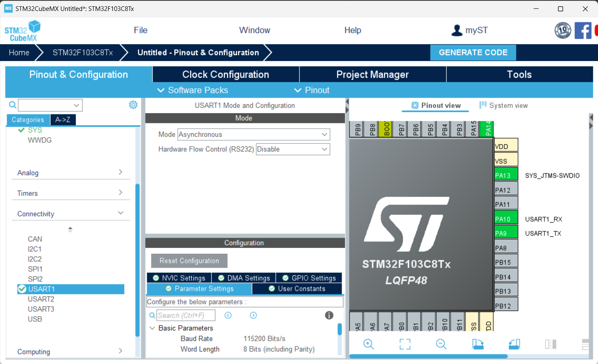Open User Constants tab
The width and height of the screenshot is (598, 364).
(x=297, y=289)
